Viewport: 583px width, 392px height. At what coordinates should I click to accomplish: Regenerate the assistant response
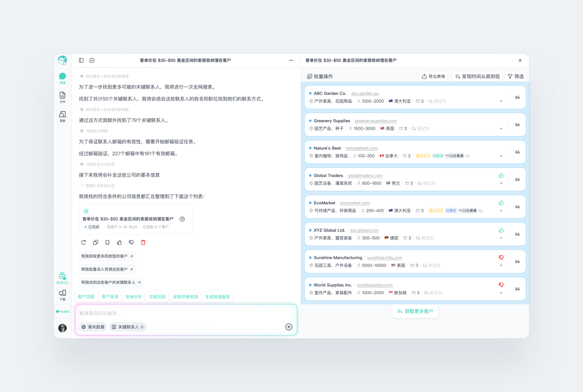pos(83,242)
